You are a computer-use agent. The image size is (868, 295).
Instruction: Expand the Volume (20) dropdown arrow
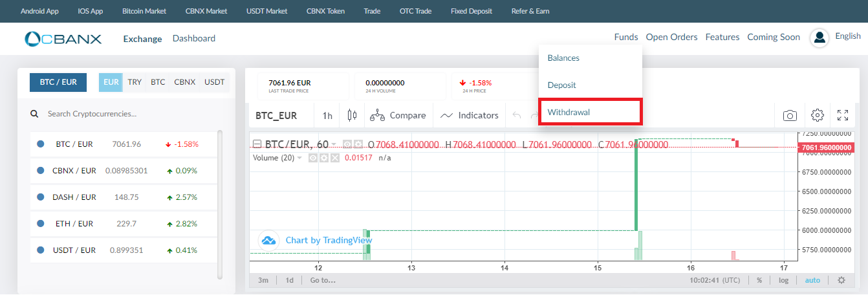point(299,158)
